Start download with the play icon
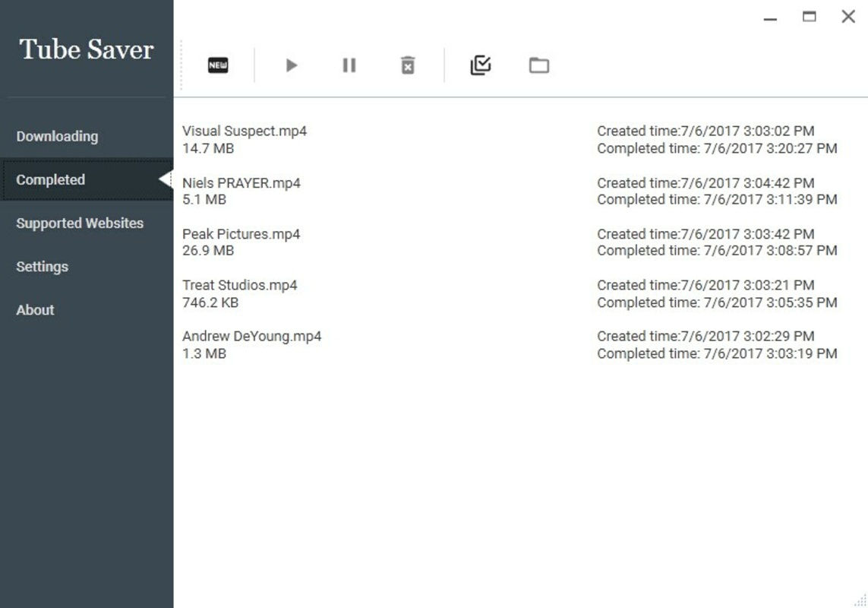The image size is (868, 608). click(292, 65)
